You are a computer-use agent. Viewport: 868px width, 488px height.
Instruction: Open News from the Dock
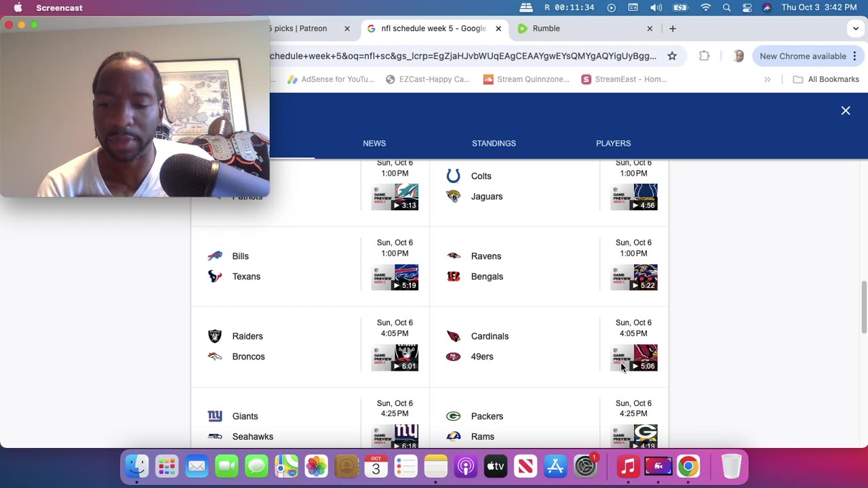(525, 466)
